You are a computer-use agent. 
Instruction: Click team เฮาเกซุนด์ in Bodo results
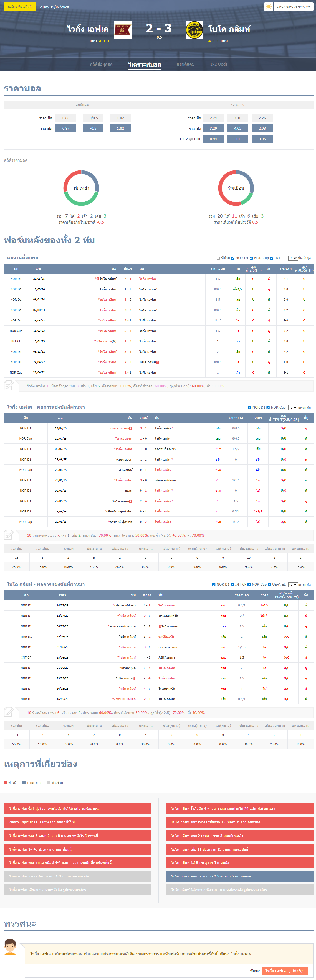click(x=128, y=668)
